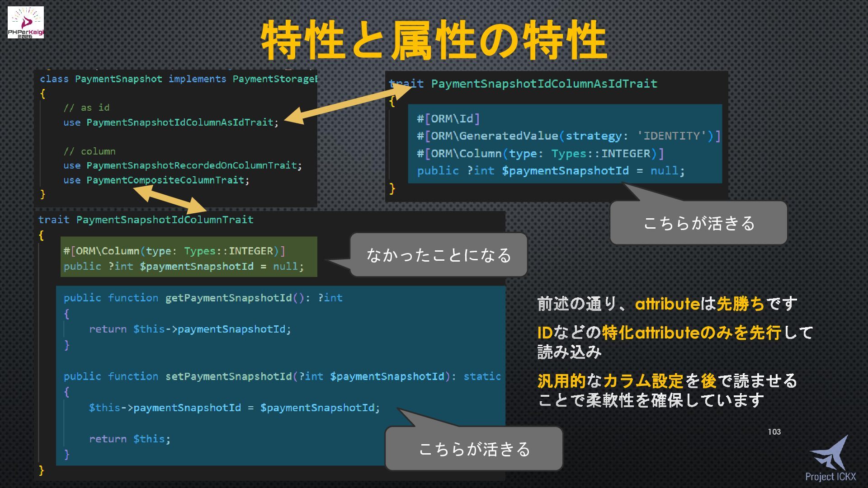
Task: Click the text 汎用的なカラム設定を後で読ませる
Action: [667, 381]
